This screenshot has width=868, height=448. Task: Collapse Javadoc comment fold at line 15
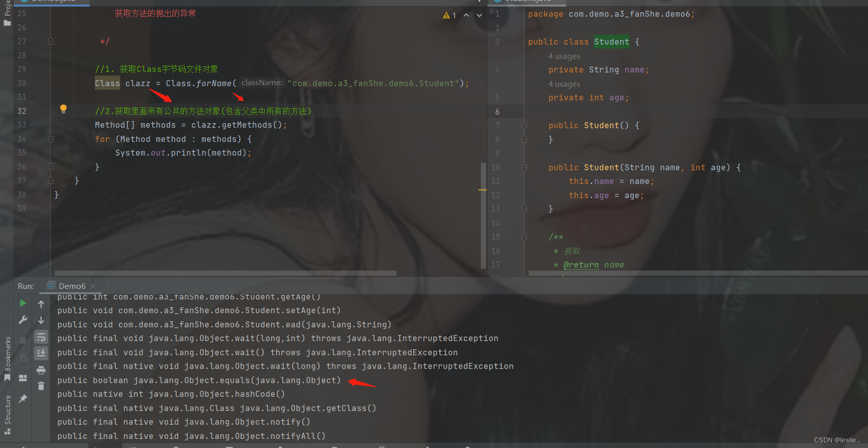coord(525,237)
